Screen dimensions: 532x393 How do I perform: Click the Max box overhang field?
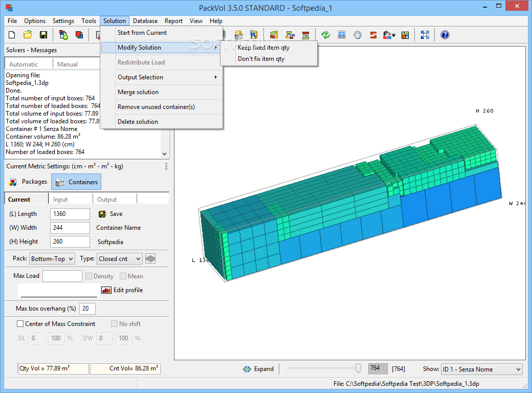point(87,309)
